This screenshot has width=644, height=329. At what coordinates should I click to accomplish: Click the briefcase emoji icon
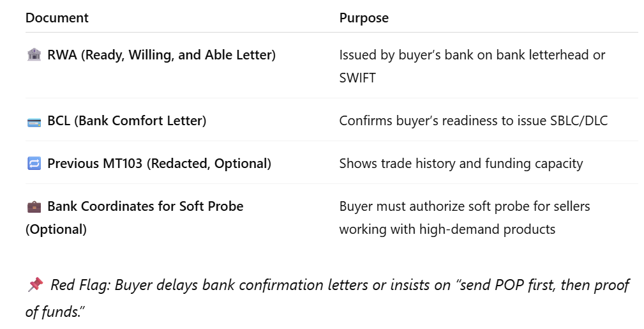[x=34, y=206]
